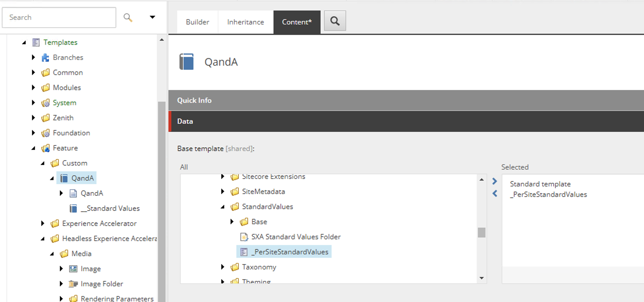
Task: Expand the Taxonomy folder
Action: pyautogui.click(x=223, y=267)
